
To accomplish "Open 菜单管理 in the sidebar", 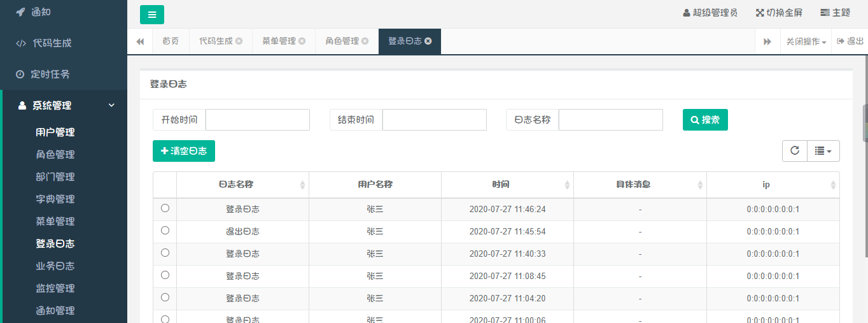I will (55, 222).
